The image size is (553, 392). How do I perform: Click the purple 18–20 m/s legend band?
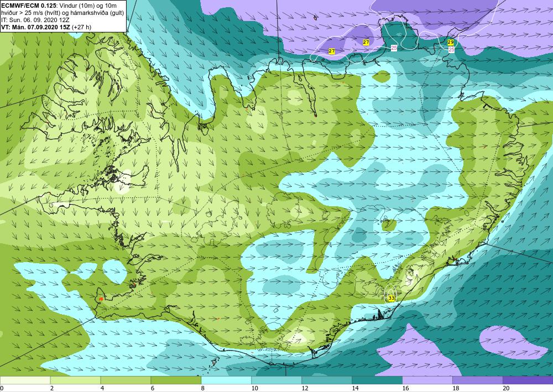pyautogui.click(x=478, y=380)
